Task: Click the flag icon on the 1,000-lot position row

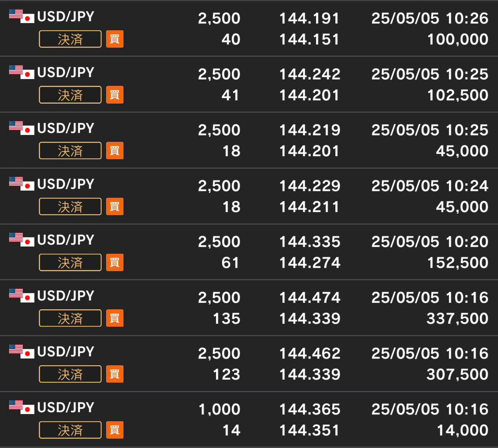Action: click(x=22, y=407)
